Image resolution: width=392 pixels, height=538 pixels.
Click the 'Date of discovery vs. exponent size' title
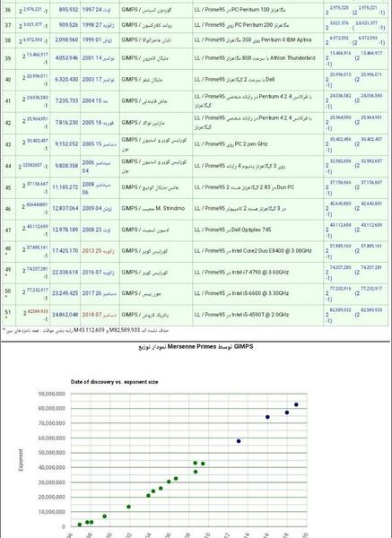pyautogui.click(x=114, y=382)
